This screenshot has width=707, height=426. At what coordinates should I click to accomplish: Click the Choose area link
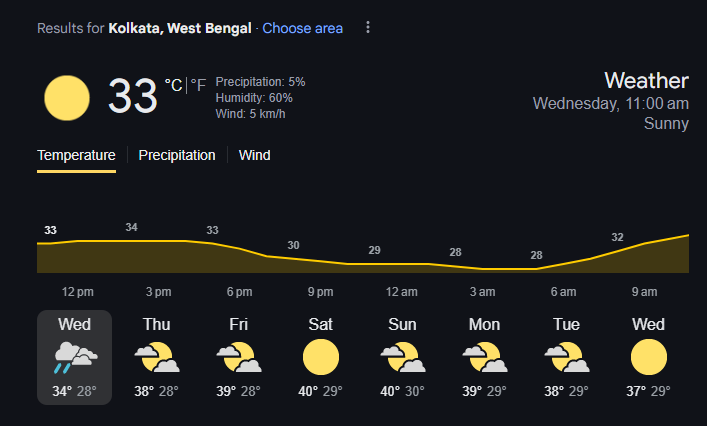[x=302, y=28]
